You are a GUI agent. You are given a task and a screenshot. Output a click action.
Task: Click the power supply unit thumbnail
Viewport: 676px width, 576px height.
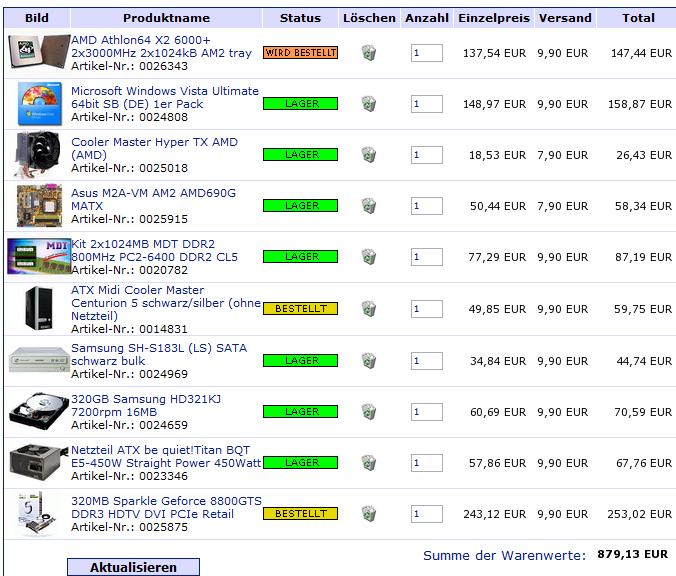[x=39, y=462]
